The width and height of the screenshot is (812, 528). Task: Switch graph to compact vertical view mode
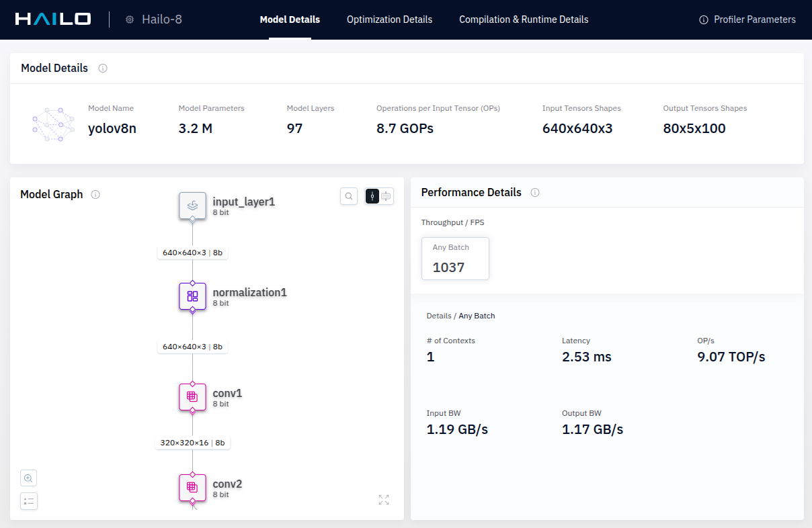tap(372, 196)
